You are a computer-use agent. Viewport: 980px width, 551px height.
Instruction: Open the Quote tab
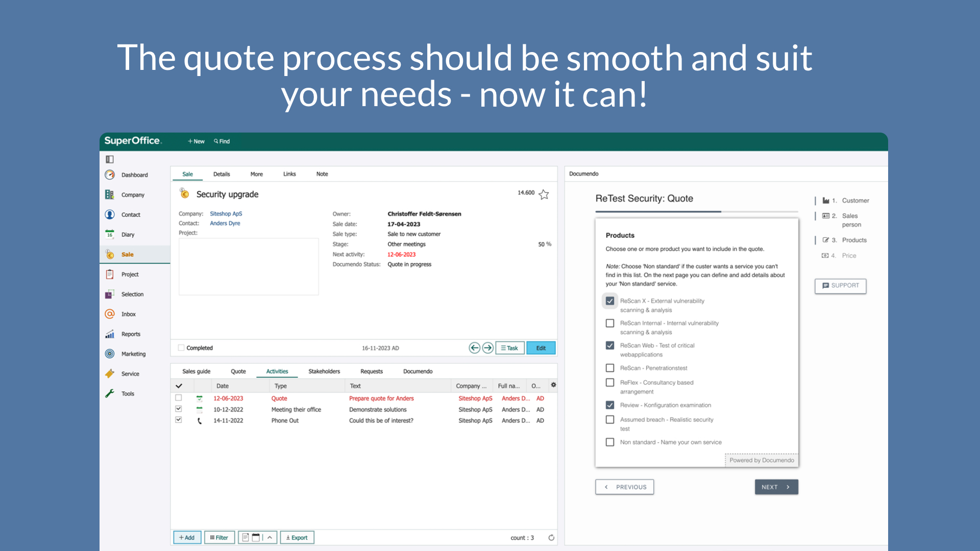(238, 371)
